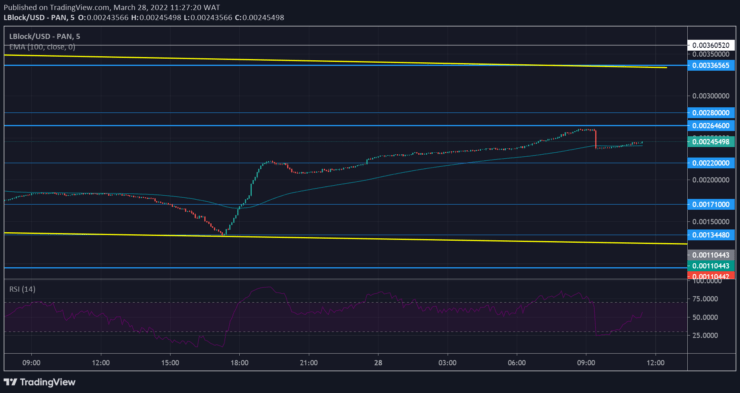Click the 0.00134480 price label
Image resolution: width=740 pixels, height=393 pixels.
(x=711, y=235)
